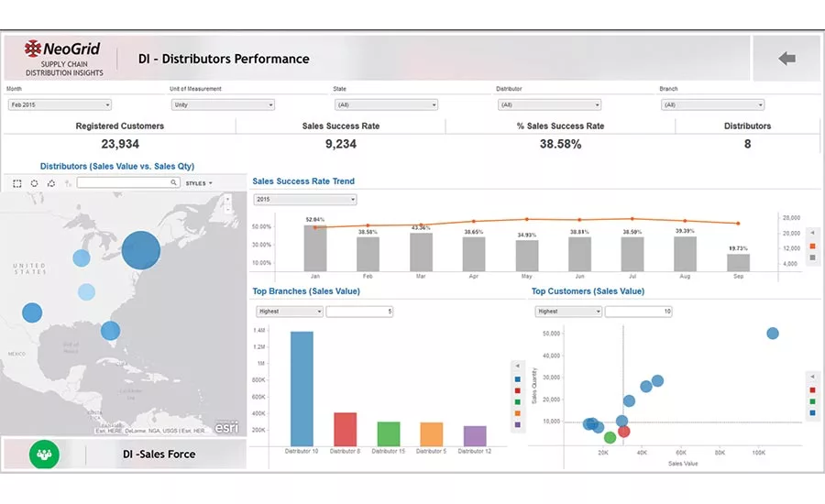Click the Top Branches count input field
Image resolution: width=825 pixels, height=504 pixels.
359,312
